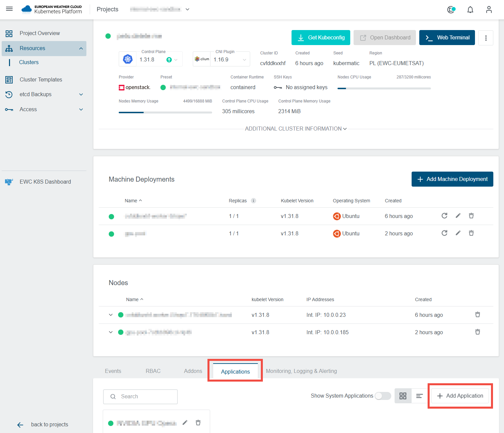Open the CNI Plugin version 1.16.9 dropdown
This screenshot has width=504, height=433.
[x=230, y=59]
